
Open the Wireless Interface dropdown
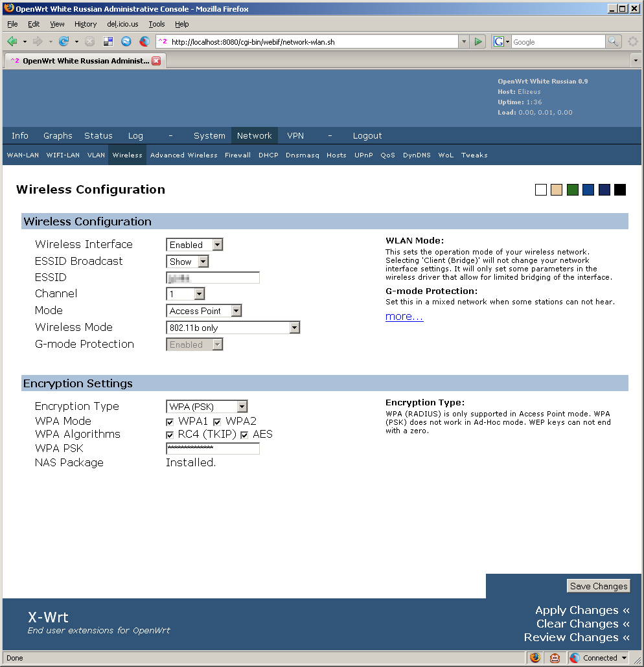point(194,245)
